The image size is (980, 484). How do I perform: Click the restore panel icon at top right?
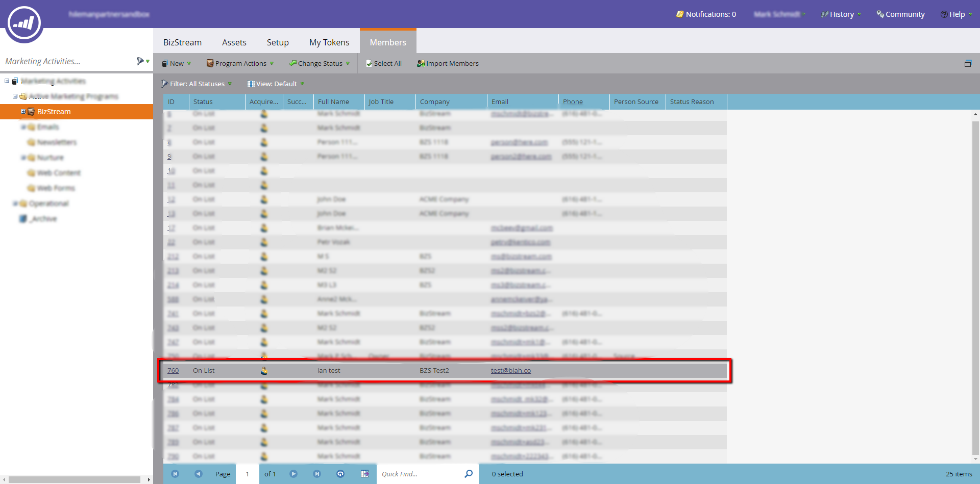click(968, 64)
